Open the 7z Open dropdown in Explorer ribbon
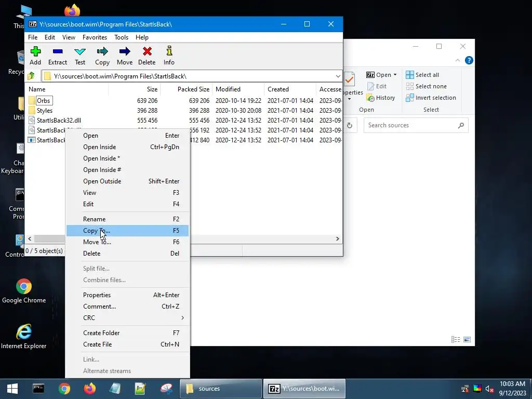Viewport: 532px width, 399px height. pos(381,75)
